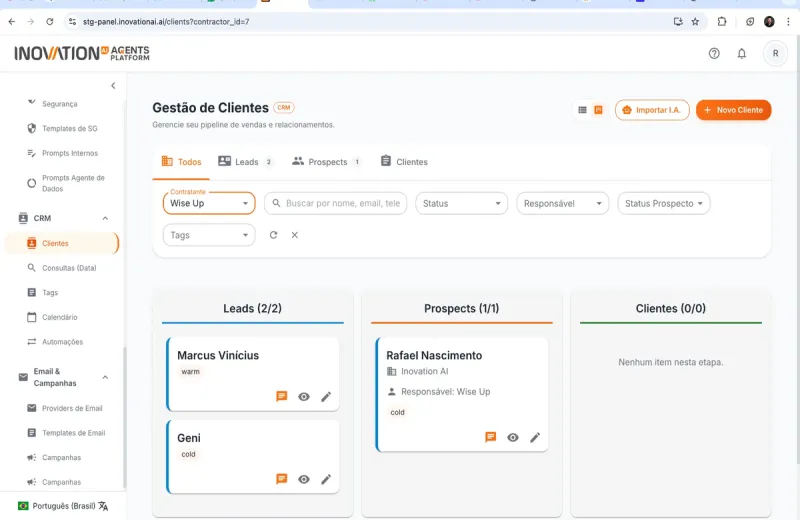This screenshot has height=520, width=800.
Task: Open the Contratante Wise Up dropdown
Action: [209, 203]
